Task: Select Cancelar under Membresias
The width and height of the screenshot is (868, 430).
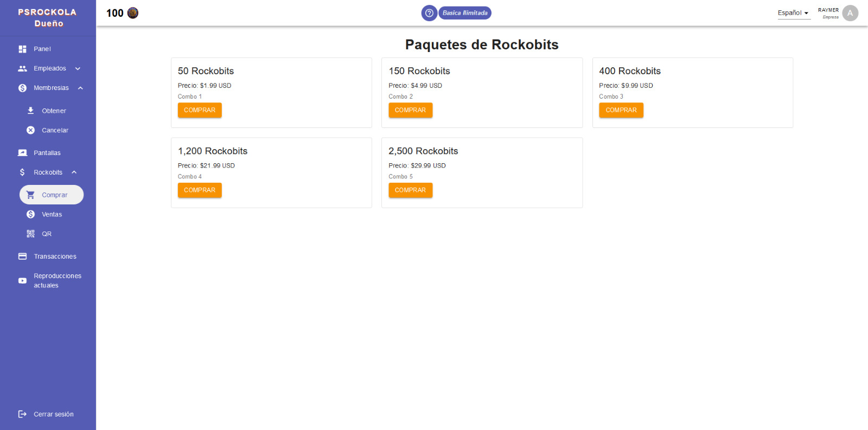Action: (x=48, y=130)
